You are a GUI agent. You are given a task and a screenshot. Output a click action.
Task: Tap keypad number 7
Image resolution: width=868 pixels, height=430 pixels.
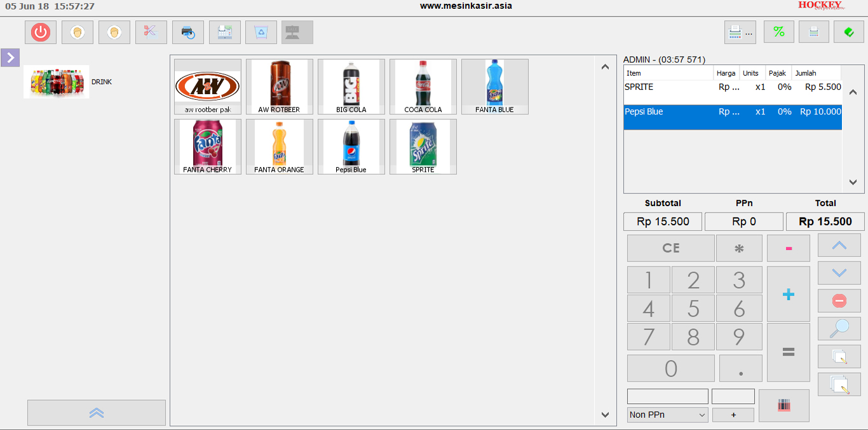(649, 336)
